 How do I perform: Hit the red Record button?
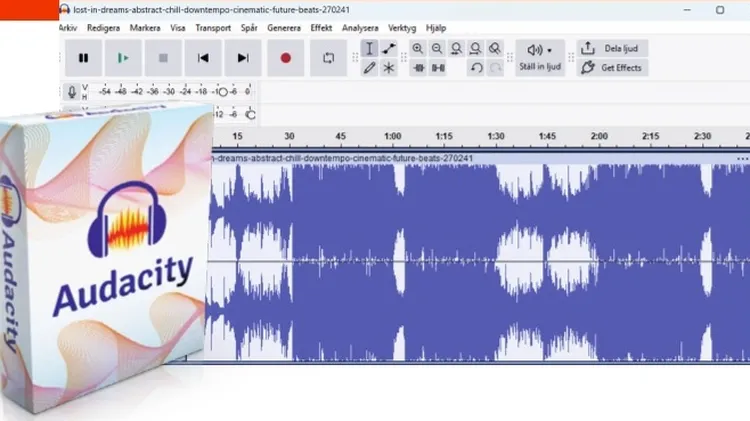coord(286,58)
